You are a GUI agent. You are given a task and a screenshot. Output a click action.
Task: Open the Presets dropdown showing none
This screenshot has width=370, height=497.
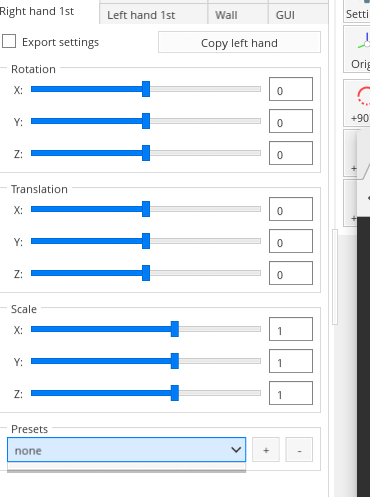tap(126, 450)
